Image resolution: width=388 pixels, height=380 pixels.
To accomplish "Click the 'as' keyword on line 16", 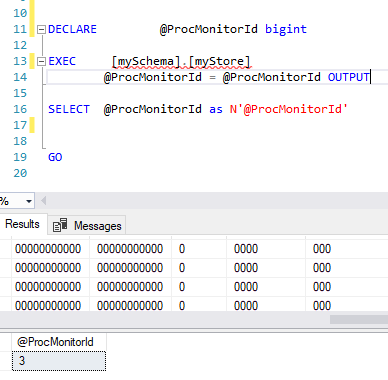I will pyautogui.click(x=216, y=109).
